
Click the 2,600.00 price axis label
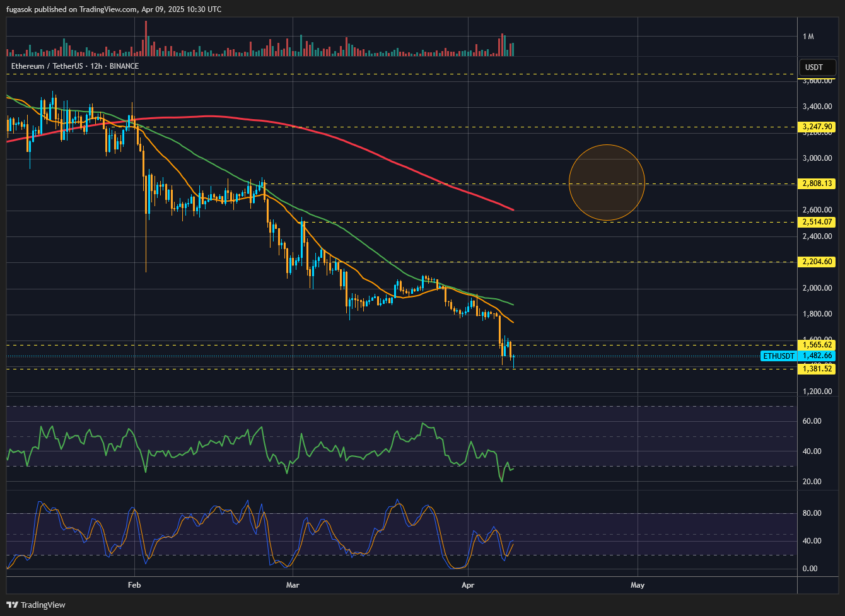tap(817, 210)
